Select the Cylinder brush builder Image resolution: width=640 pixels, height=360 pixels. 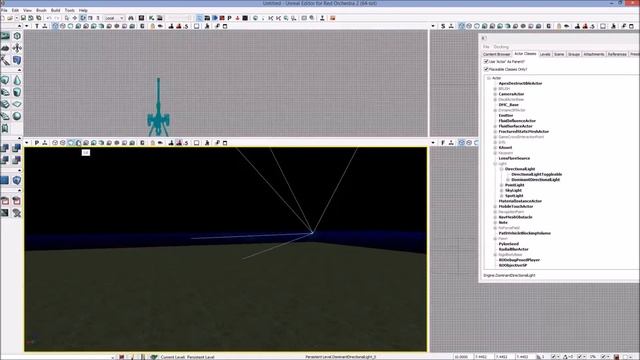point(17,92)
